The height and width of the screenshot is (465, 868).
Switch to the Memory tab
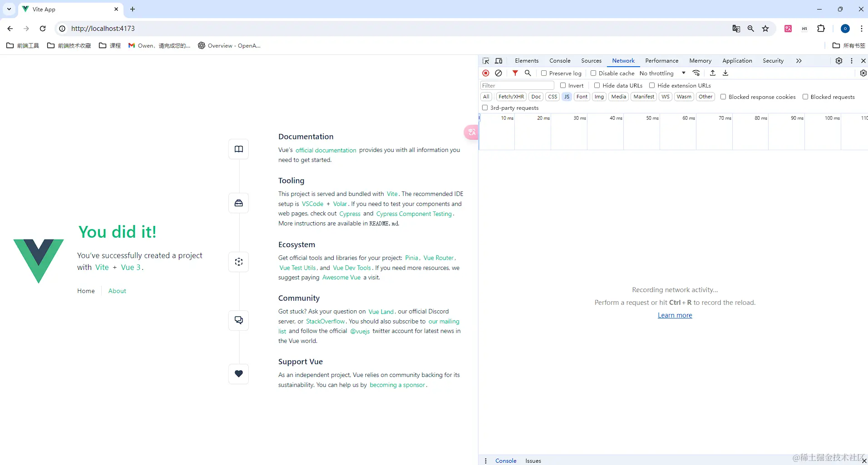point(700,61)
